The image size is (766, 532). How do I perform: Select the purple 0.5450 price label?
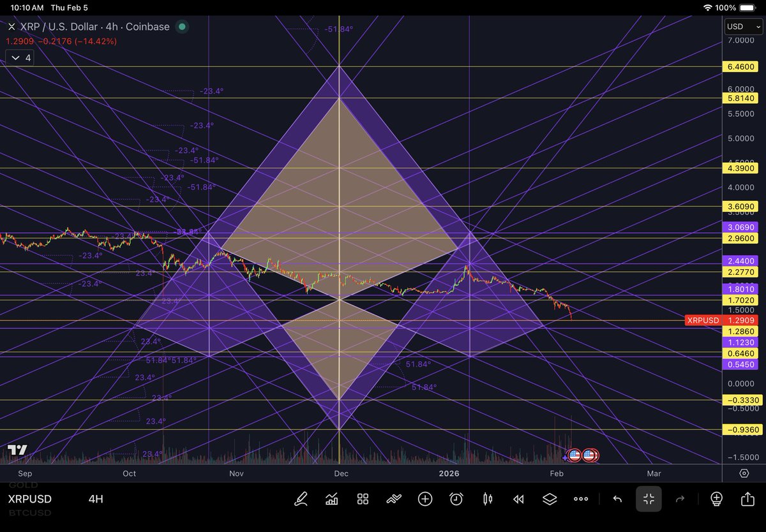tap(741, 364)
